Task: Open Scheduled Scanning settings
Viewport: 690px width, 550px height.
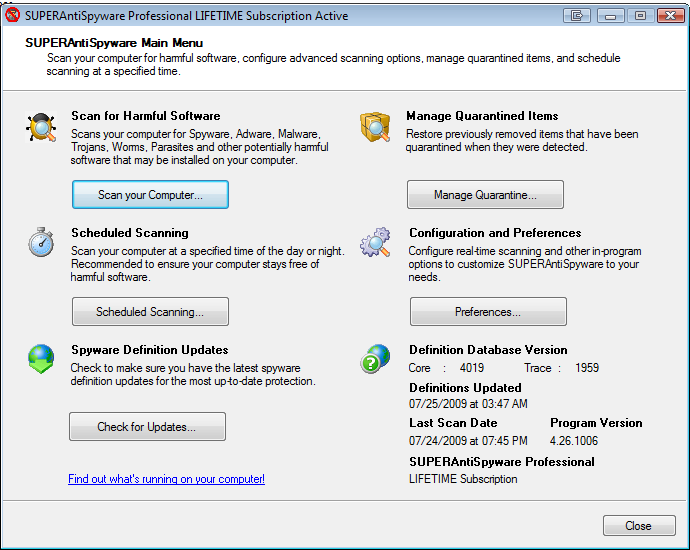Action: [x=150, y=312]
